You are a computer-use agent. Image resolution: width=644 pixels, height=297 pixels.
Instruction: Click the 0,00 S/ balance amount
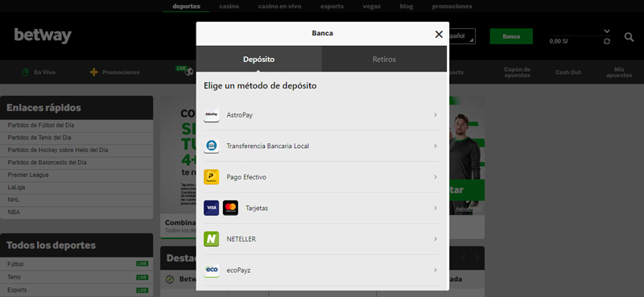pos(559,42)
